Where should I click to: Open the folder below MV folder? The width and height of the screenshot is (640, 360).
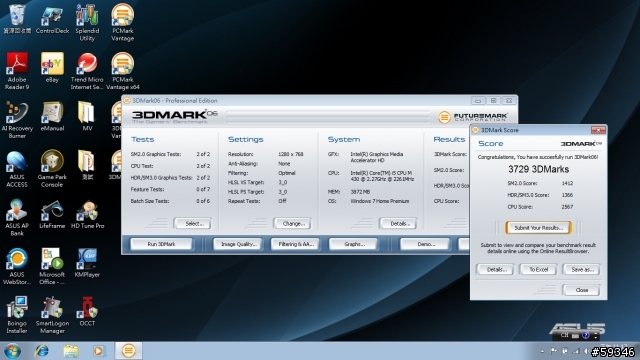87,165
